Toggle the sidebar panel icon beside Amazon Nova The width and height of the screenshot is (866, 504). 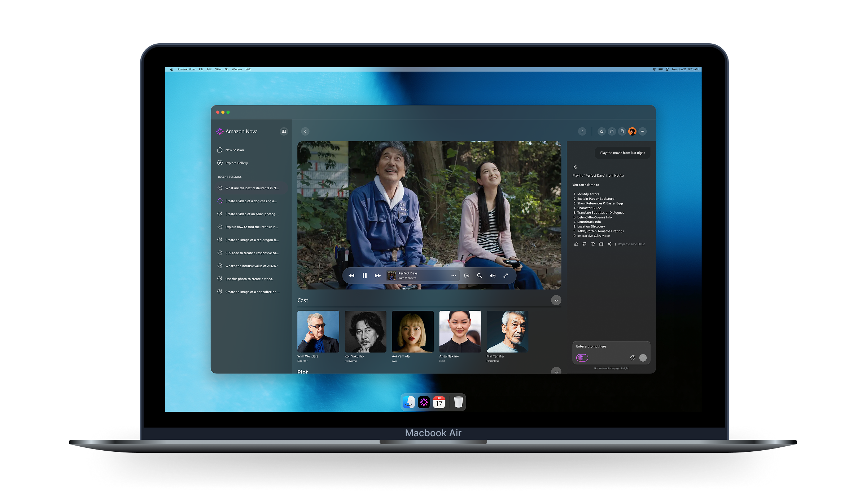[x=284, y=132]
